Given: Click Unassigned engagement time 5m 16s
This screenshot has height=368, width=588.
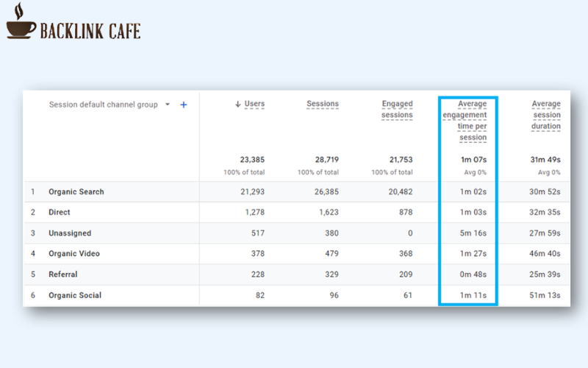Looking at the screenshot, I should point(473,233).
